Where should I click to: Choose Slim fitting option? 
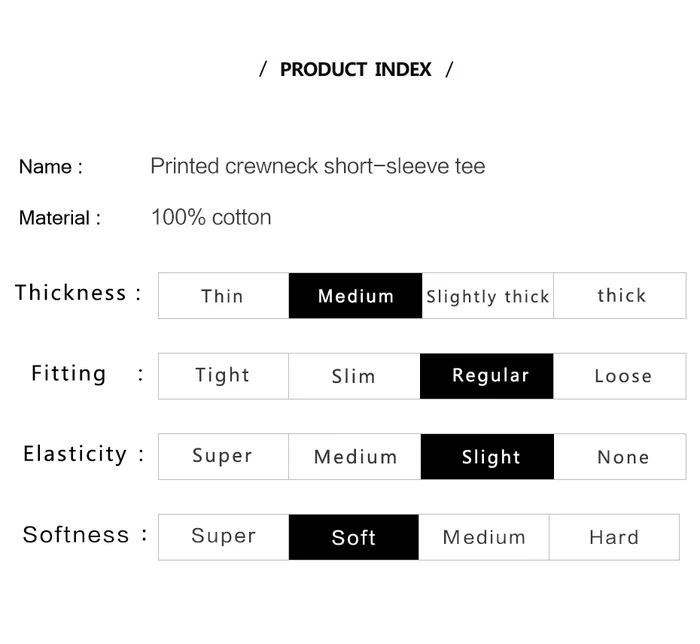click(354, 376)
